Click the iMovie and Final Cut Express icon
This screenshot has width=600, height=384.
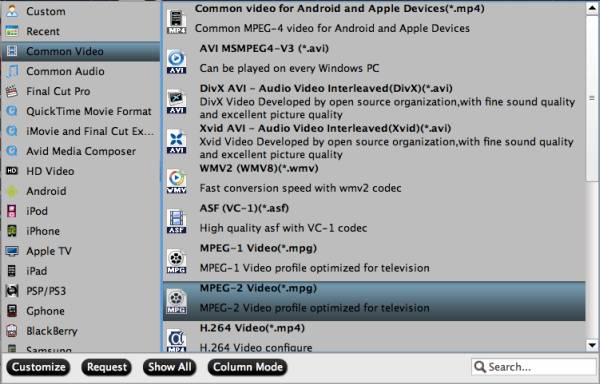[12, 131]
